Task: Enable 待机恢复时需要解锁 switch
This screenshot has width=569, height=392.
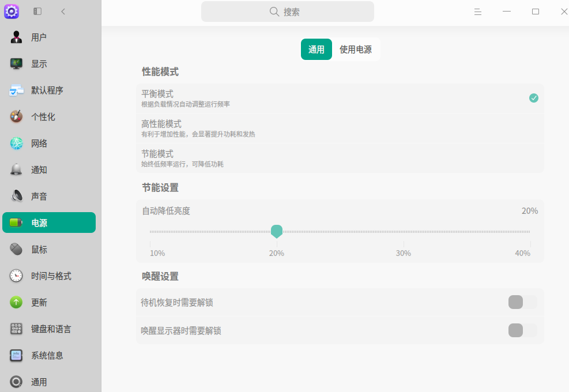Action: [x=522, y=302]
